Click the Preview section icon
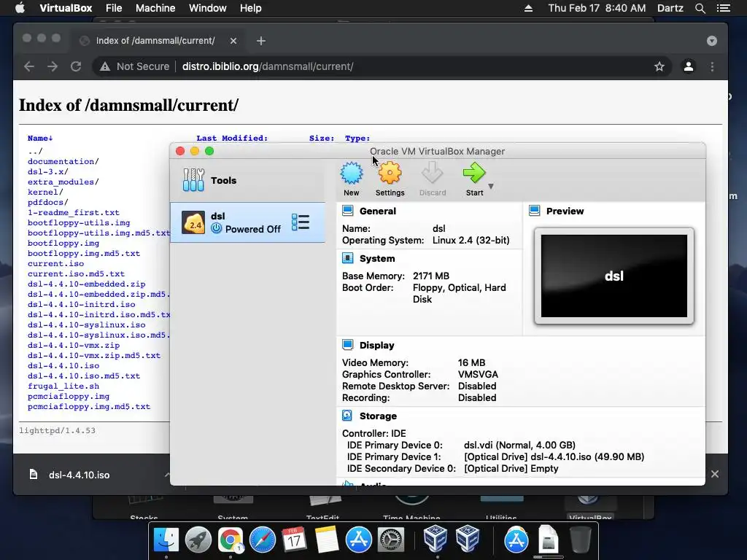747x560 pixels. click(535, 211)
